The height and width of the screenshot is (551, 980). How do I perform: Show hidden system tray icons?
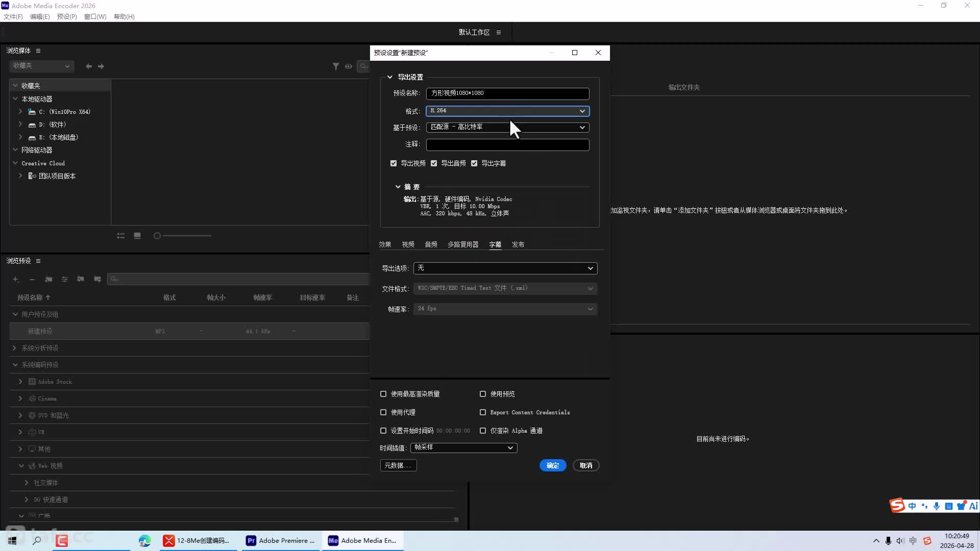876,541
